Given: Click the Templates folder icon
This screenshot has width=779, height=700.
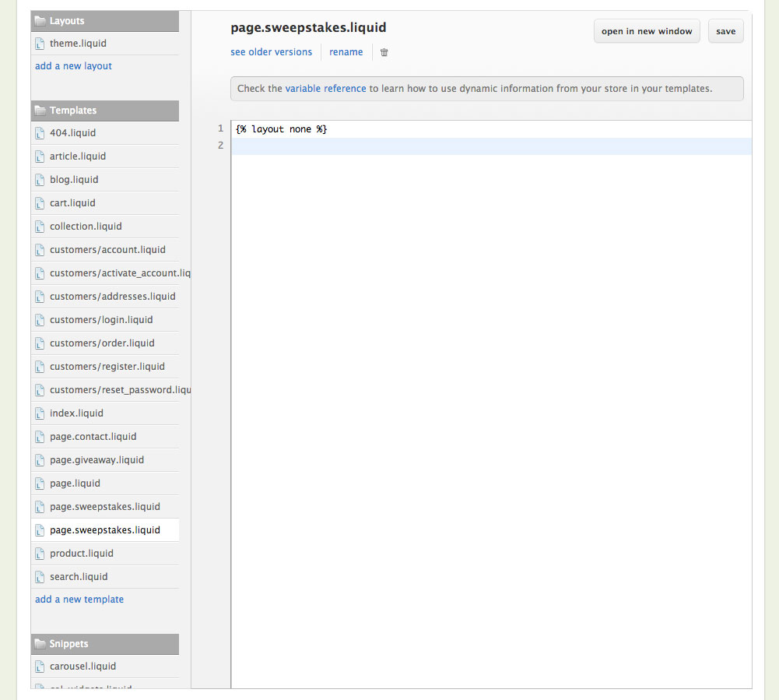Looking at the screenshot, I should pos(40,111).
